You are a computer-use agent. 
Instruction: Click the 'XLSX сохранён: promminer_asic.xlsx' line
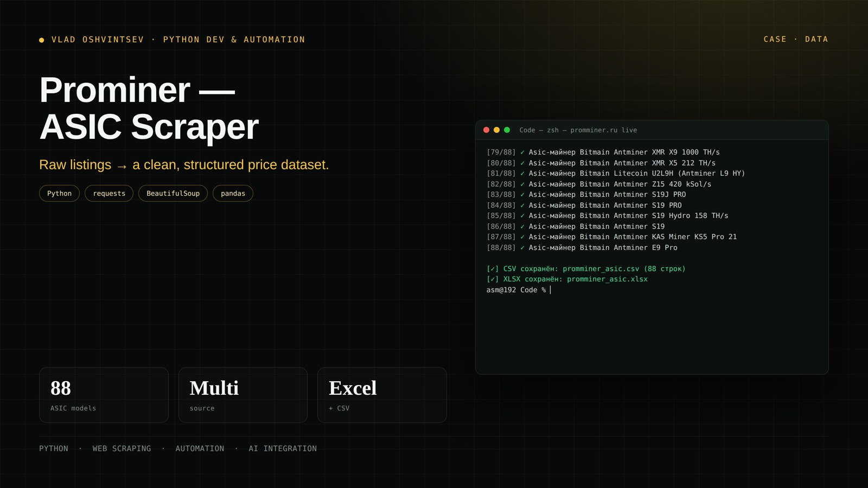coord(567,279)
